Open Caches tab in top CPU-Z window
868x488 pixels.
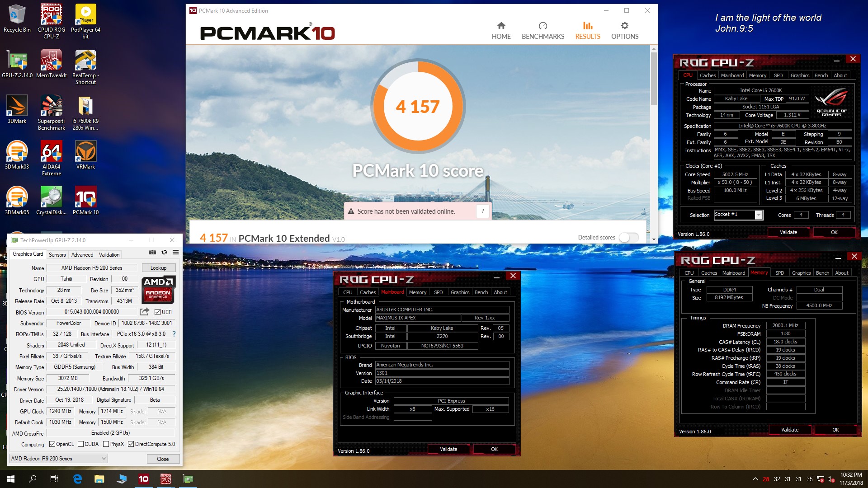point(708,75)
